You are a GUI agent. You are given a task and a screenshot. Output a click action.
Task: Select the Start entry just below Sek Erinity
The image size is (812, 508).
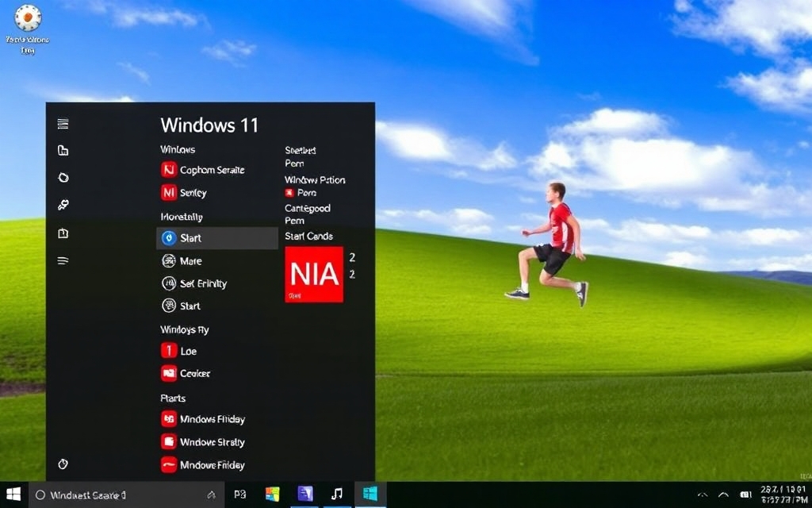tap(182, 306)
